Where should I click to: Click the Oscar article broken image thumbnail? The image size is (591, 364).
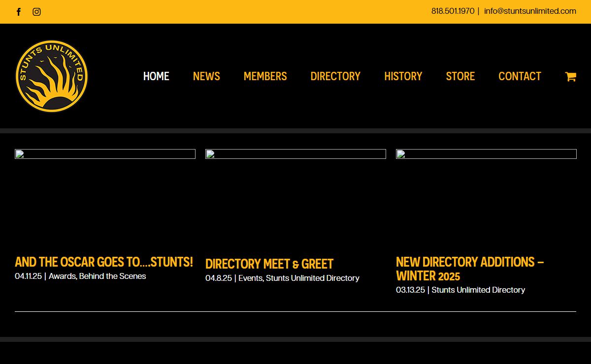(105, 154)
